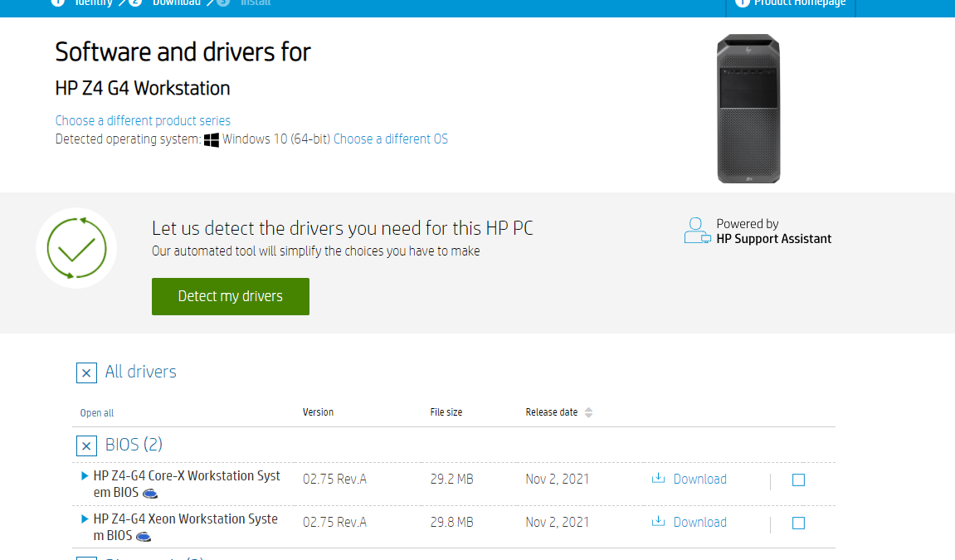This screenshot has width=955, height=560.
Task: Click the 29.2 MB file size
Action: 452,479
